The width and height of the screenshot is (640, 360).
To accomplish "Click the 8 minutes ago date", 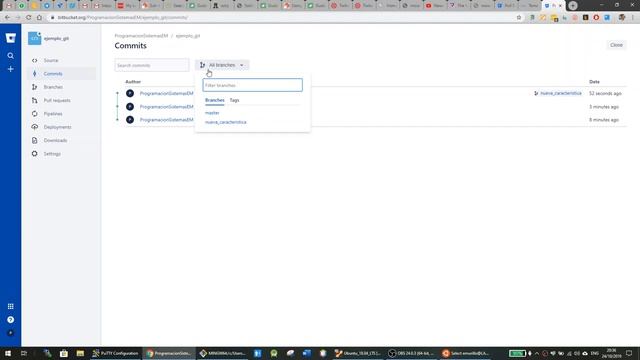I will 604,120.
